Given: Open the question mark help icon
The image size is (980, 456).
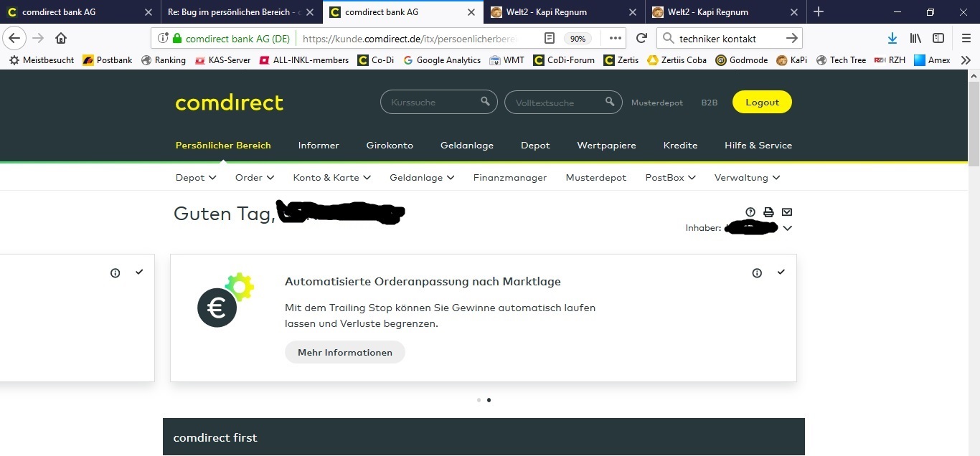Looking at the screenshot, I should (750, 212).
